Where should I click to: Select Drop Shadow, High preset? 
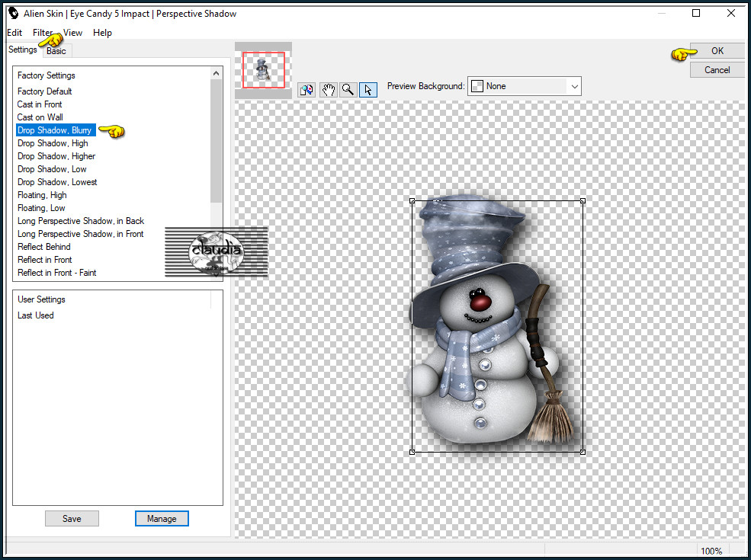(x=53, y=143)
